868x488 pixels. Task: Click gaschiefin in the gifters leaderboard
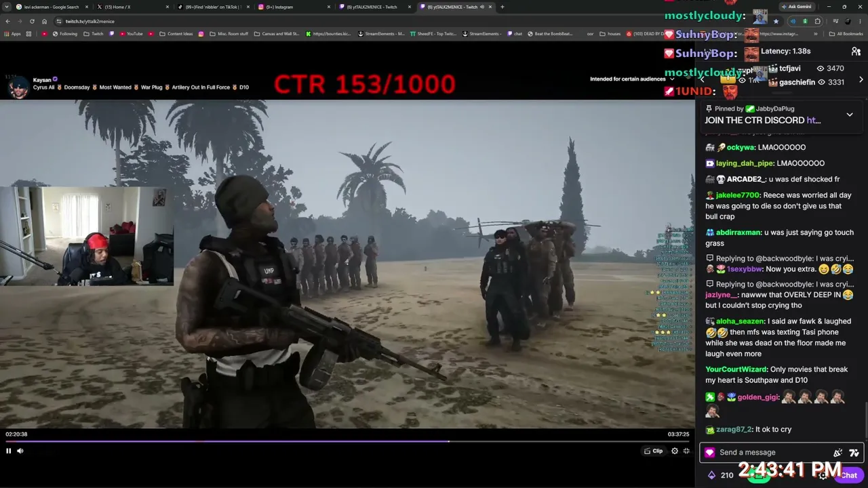pyautogui.click(x=797, y=83)
